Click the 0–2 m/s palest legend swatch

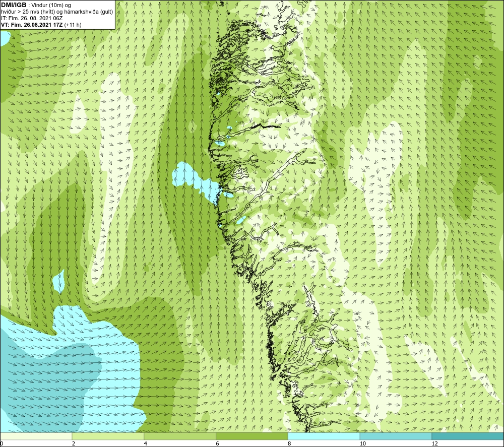point(36,436)
